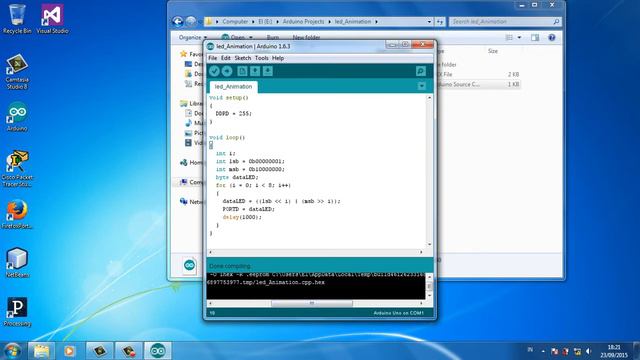Show hidden tray icons arrow
Image resolution: width=640 pixels, height=360 pixels.
[x=543, y=351]
